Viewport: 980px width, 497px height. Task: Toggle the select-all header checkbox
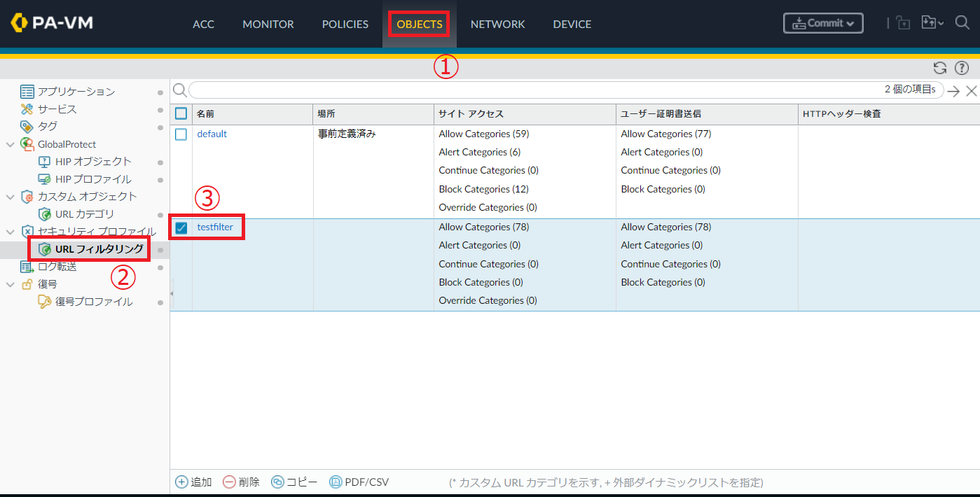(181, 113)
